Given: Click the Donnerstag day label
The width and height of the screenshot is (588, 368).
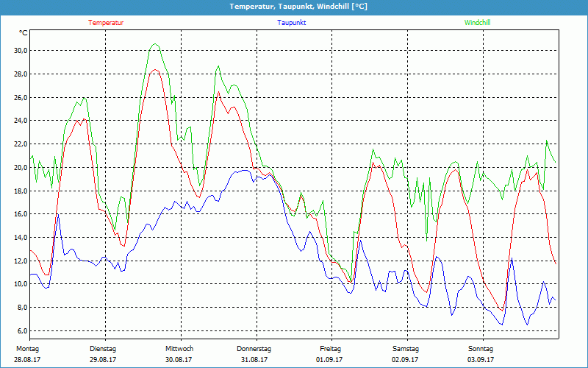Looking at the screenshot, I should tap(254, 349).
